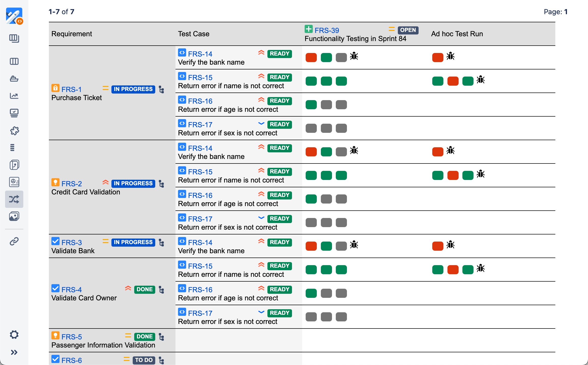This screenshot has width=588, height=365.
Task: Select the checklist panel icon in sidebar
Action: (x=14, y=112)
